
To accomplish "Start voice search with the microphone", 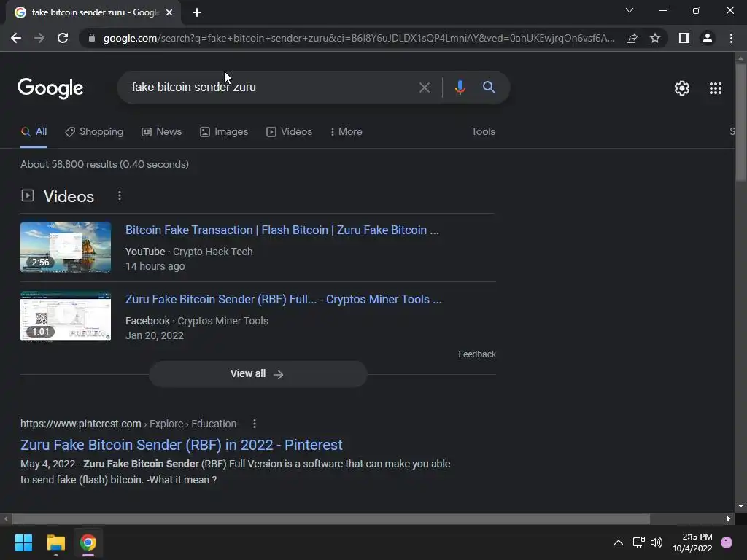I will point(460,87).
